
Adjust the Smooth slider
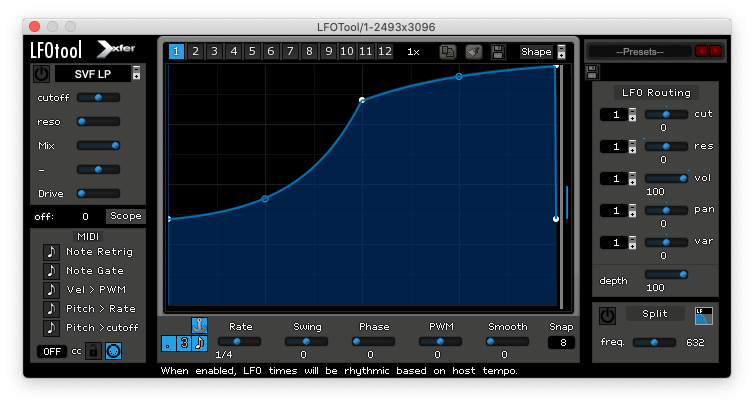click(x=507, y=342)
